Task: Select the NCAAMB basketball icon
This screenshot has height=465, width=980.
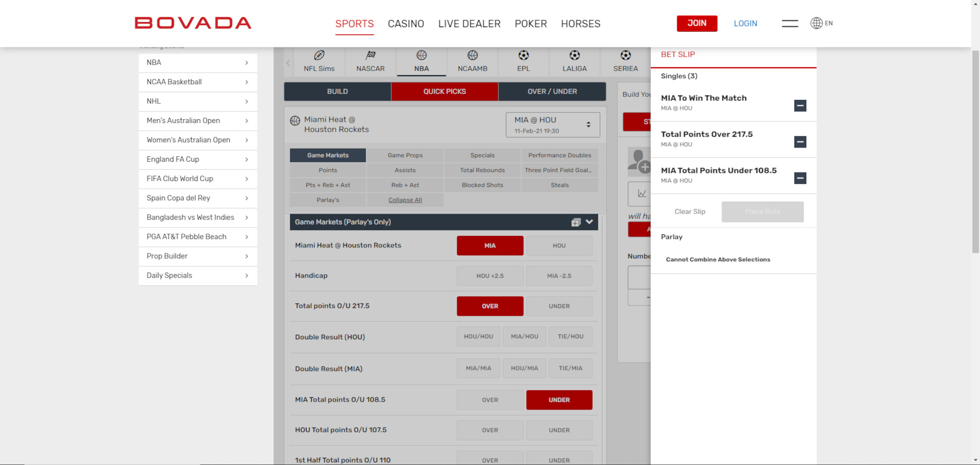Action: pyautogui.click(x=473, y=55)
